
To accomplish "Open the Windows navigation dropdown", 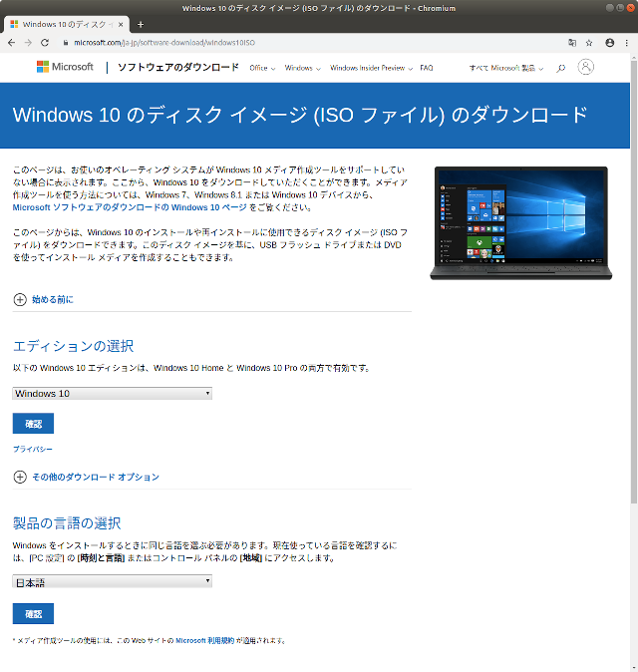I will pos(302,68).
